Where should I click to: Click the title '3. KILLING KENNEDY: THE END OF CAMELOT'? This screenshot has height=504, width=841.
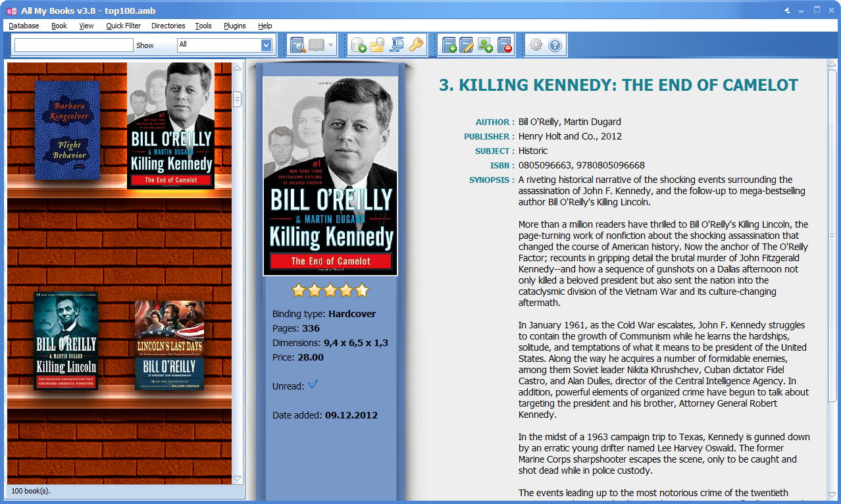click(x=619, y=85)
